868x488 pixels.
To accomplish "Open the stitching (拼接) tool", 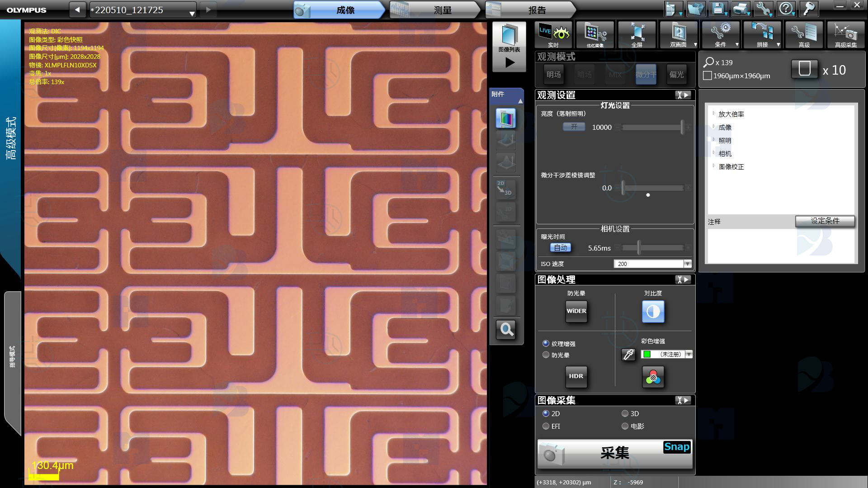I will click(762, 34).
